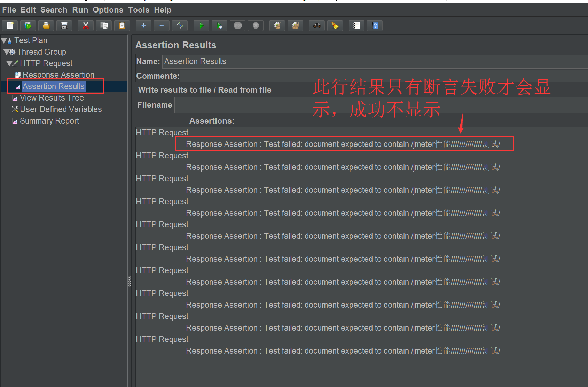Shutdown the test threads
The image size is (588, 387).
pos(256,25)
